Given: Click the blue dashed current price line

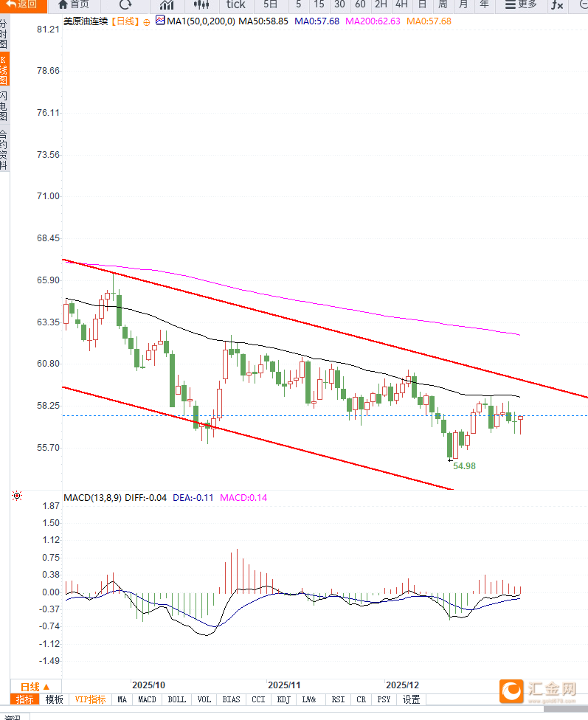Looking at the screenshot, I should coord(325,415).
